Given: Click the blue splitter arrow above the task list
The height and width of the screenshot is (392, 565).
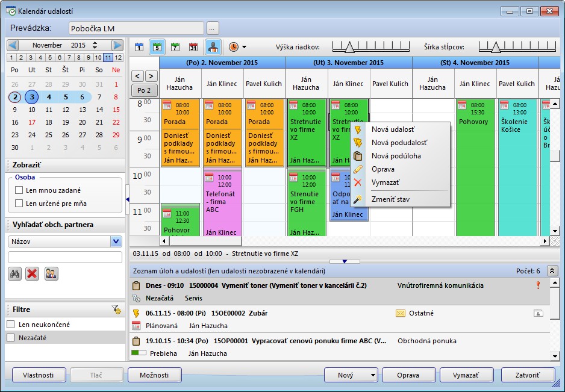Looking at the screenshot, I should [x=345, y=261].
